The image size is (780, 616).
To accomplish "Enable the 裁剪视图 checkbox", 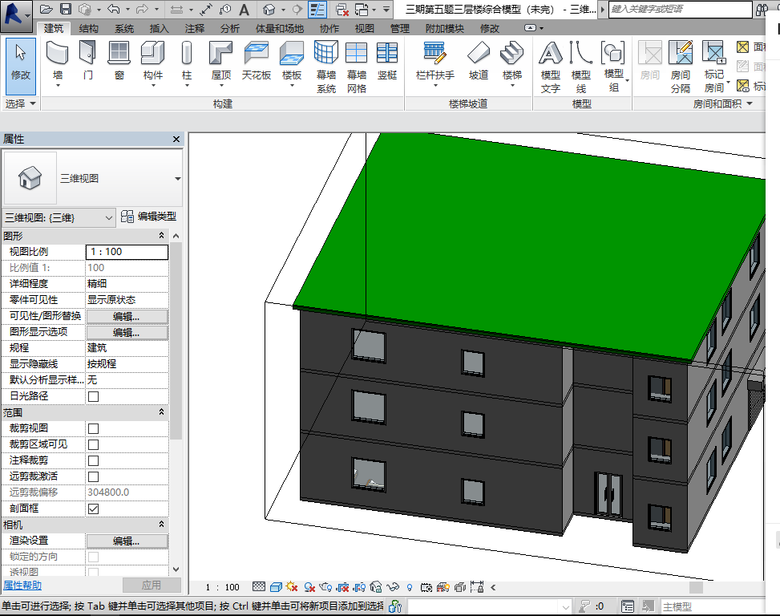I will (x=93, y=428).
